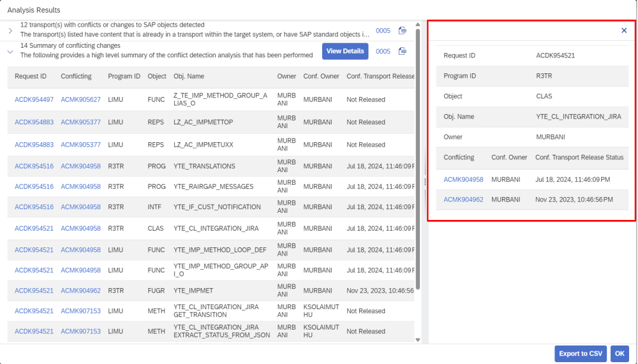Open ACDK954521 in the YTE_IMP_METHOD_GROUP_API_O row
Image resolution: width=638 pixels, height=364 pixels.
tap(34, 270)
